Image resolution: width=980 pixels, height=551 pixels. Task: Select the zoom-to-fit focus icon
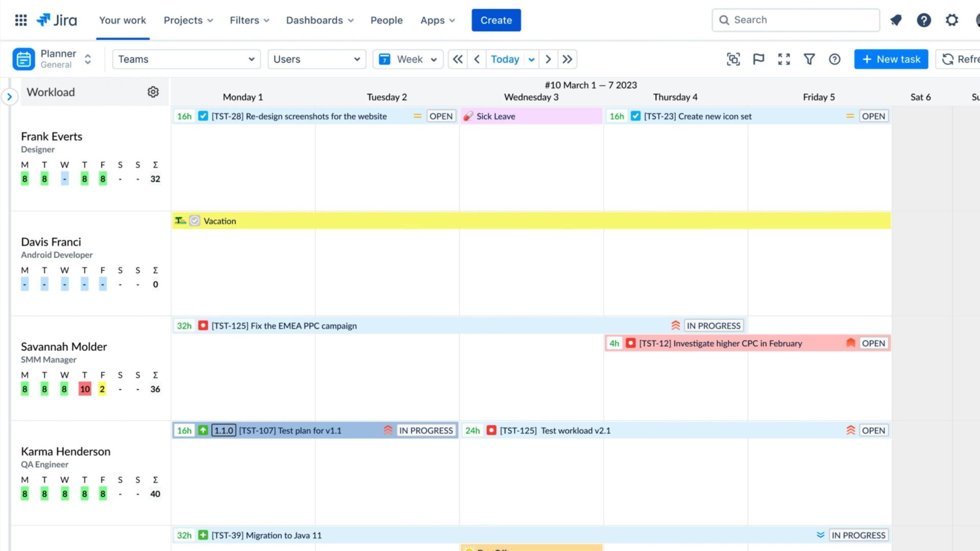(x=733, y=59)
